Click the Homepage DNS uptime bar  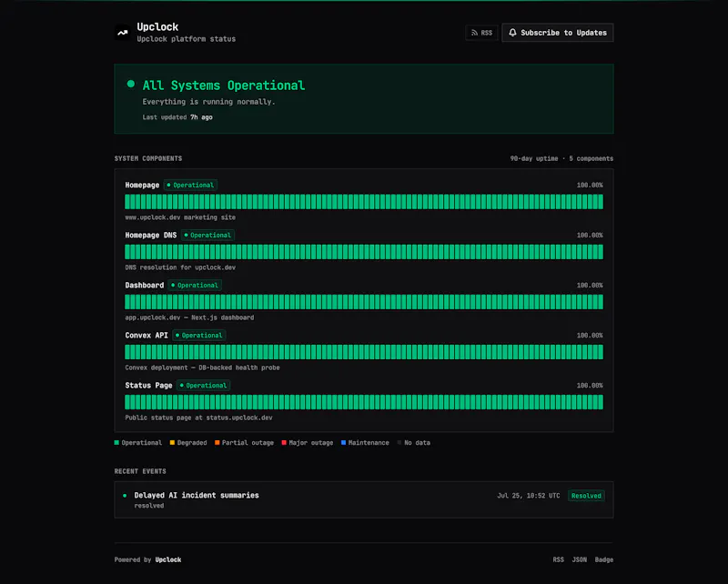tap(364, 252)
